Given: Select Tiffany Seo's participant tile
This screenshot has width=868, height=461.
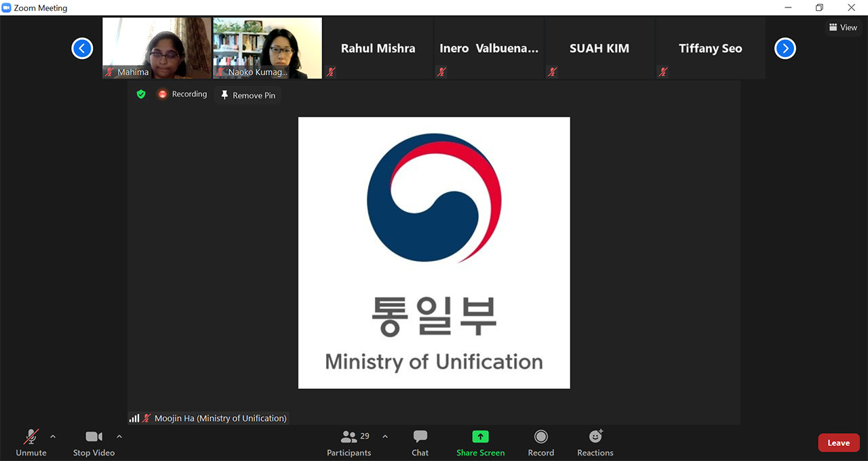Looking at the screenshot, I should 710,48.
